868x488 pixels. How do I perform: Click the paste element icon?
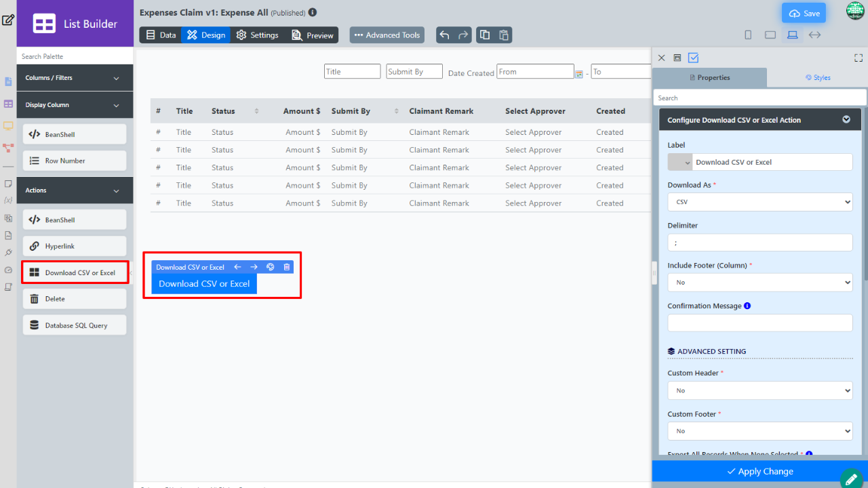coord(503,35)
